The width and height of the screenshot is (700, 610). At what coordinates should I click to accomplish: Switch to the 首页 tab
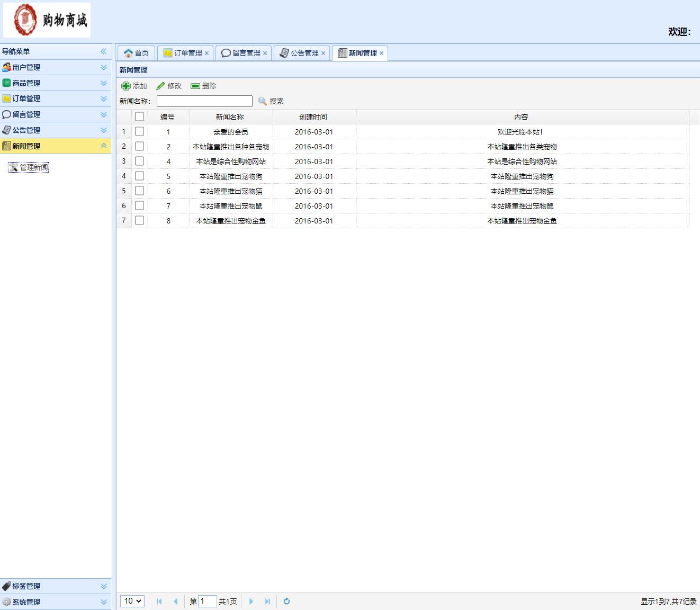(136, 53)
